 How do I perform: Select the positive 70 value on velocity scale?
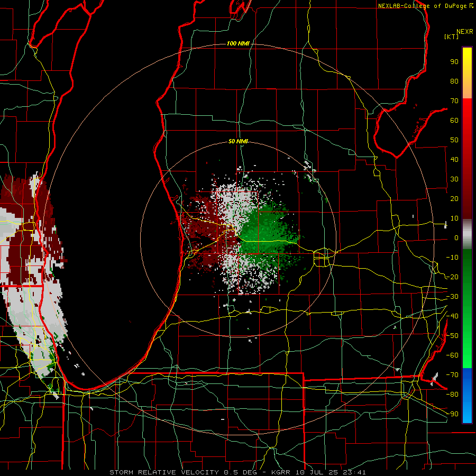(x=454, y=101)
